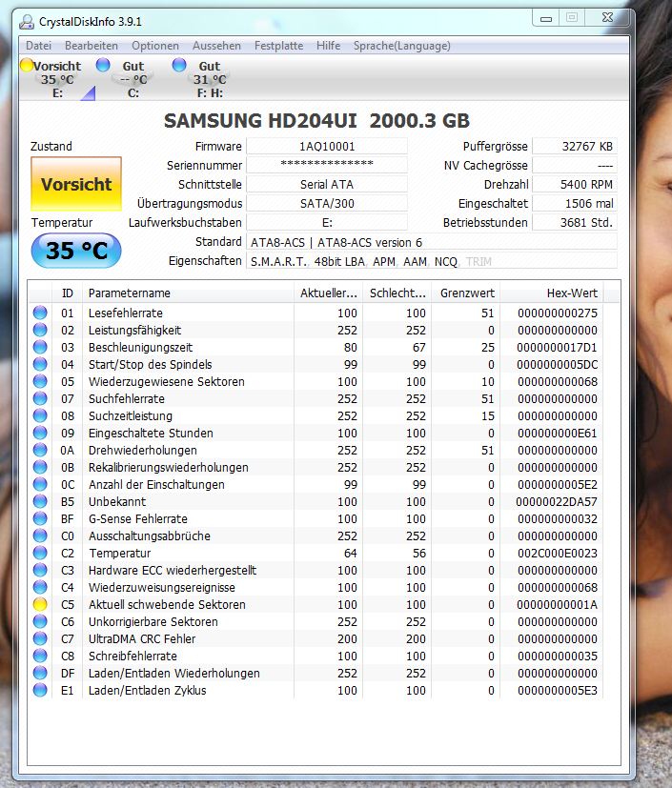
Task: Select the UltraDMA CRC Fehler parameter name
Action: click(x=142, y=638)
